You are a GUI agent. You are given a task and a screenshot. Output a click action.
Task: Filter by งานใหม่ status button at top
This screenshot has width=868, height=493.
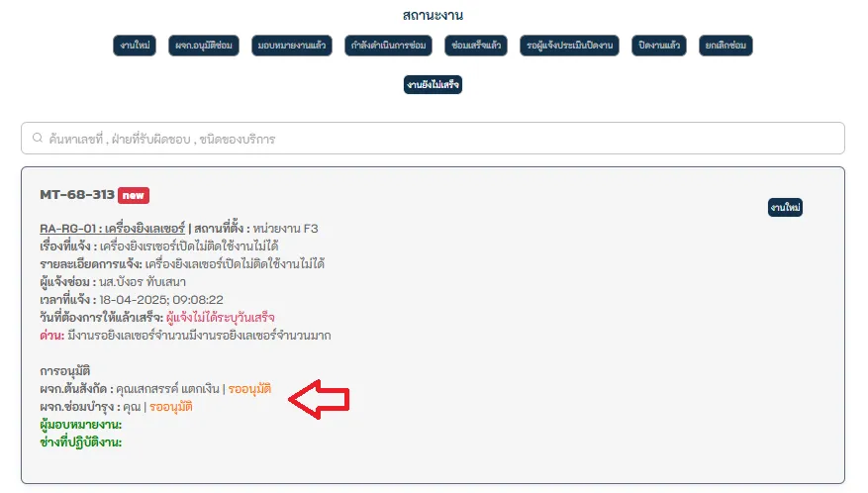[x=135, y=46]
